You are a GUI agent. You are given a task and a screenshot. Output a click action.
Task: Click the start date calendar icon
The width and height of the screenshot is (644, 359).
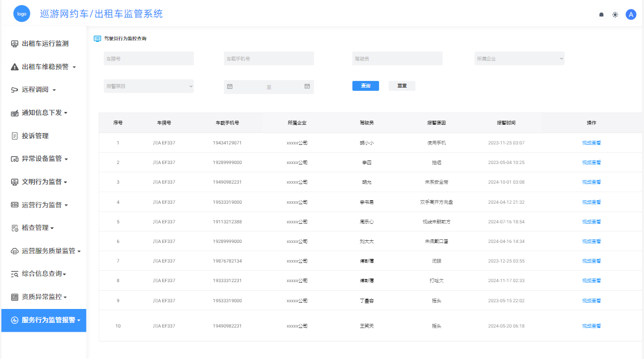point(230,87)
